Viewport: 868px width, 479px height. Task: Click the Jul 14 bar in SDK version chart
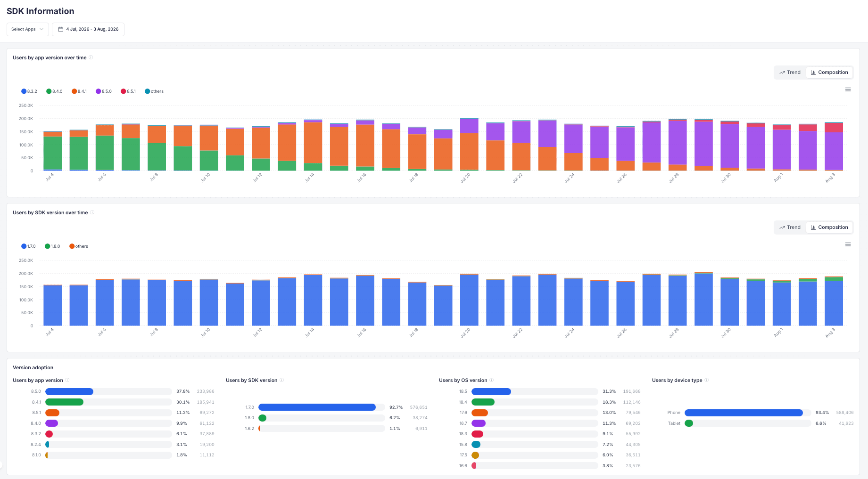click(313, 300)
